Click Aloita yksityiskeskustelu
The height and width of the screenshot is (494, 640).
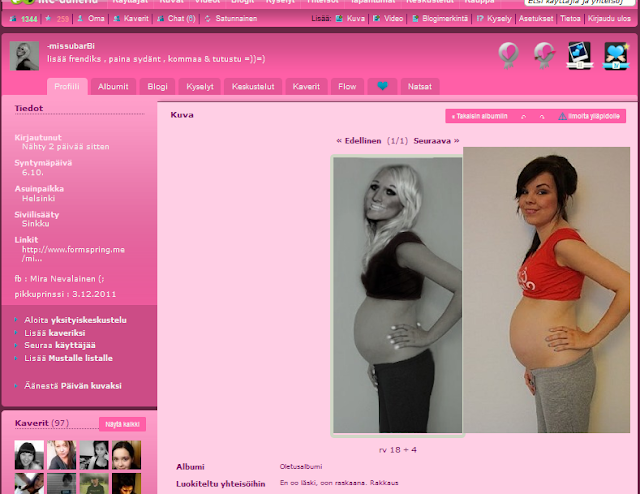(75, 320)
